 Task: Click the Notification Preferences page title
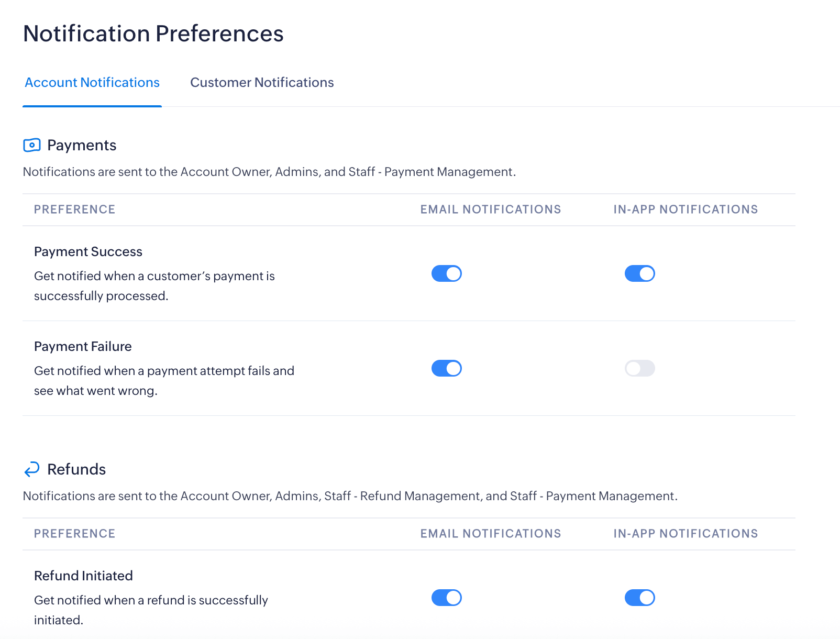[153, 34]
